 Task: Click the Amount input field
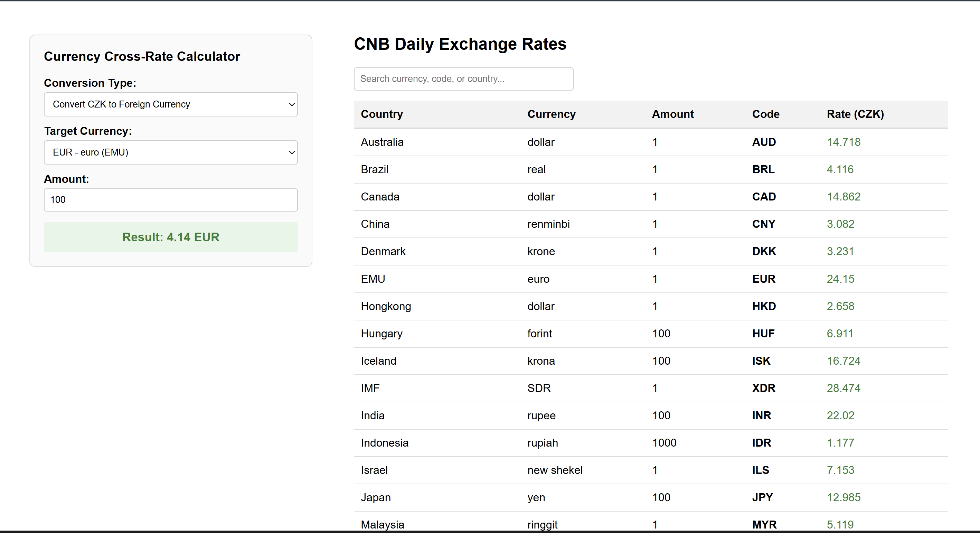point(171,200)
